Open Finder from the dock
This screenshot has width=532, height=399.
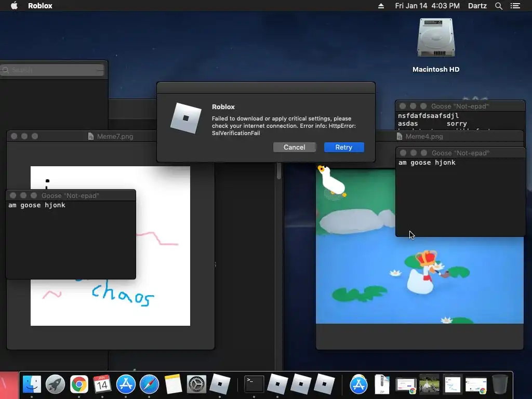32,384
